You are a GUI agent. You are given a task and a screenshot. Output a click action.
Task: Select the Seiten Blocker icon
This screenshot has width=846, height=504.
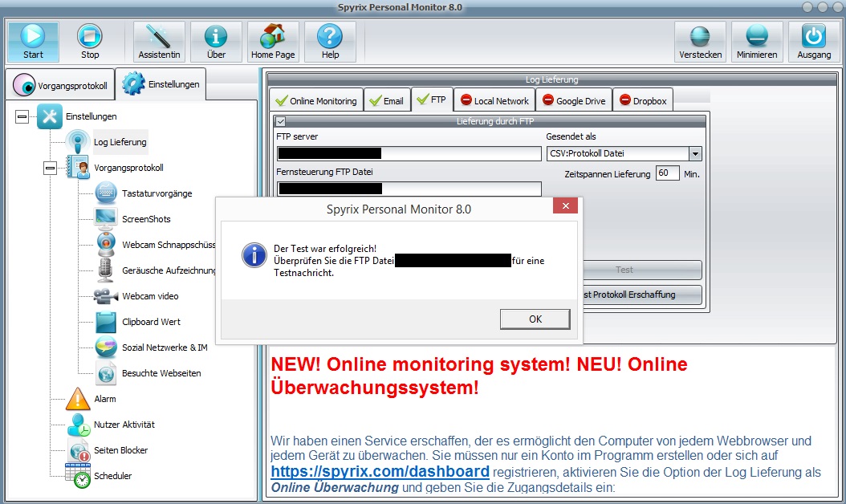click(x=79, y=450)
